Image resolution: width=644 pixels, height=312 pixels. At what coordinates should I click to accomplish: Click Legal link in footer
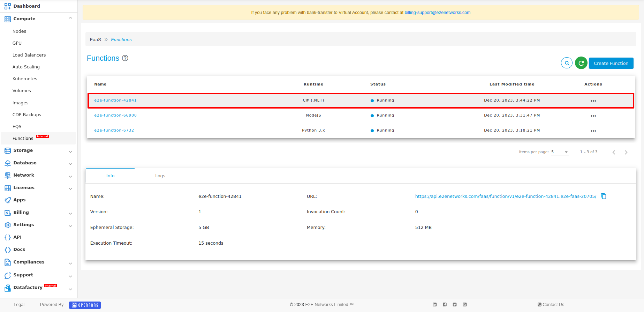pos(19,305)
